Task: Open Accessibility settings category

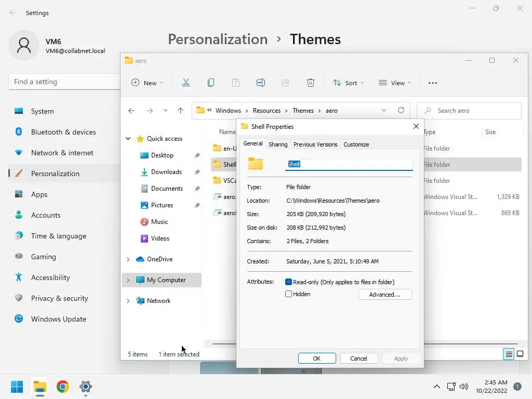Action: (50, 277)
